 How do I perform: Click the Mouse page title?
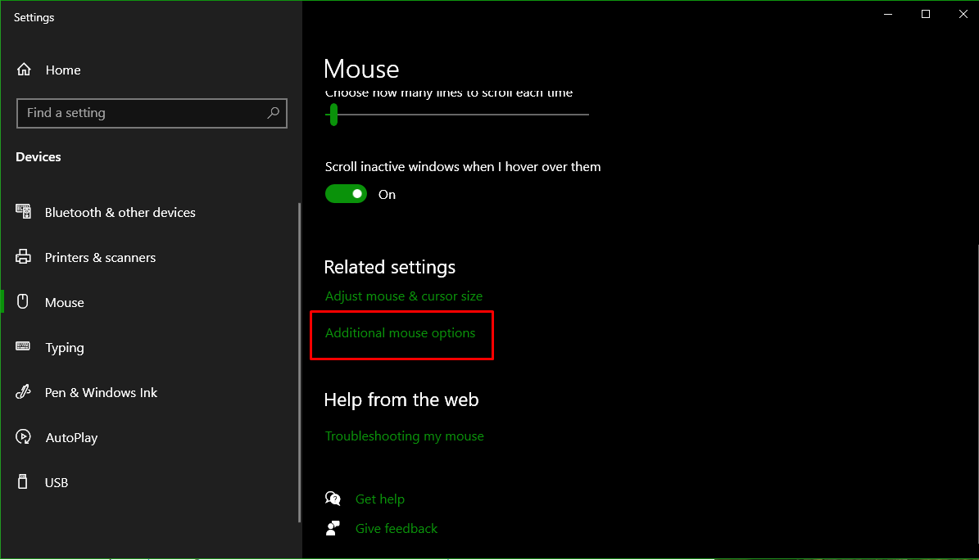click(361, 69)
